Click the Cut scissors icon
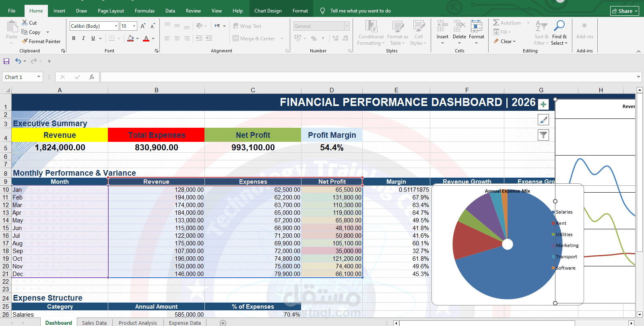This screenshot has width=644, height=326. pos(25,23)
